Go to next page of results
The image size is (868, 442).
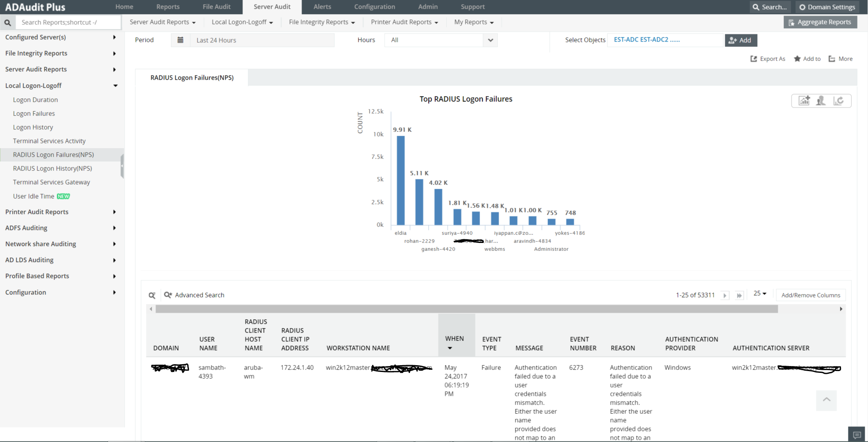click(725, 296)
